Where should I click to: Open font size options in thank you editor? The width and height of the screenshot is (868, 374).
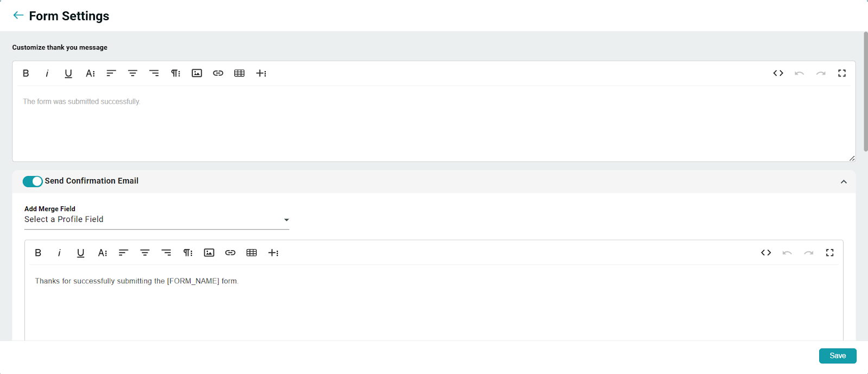[x=90, y=73]
